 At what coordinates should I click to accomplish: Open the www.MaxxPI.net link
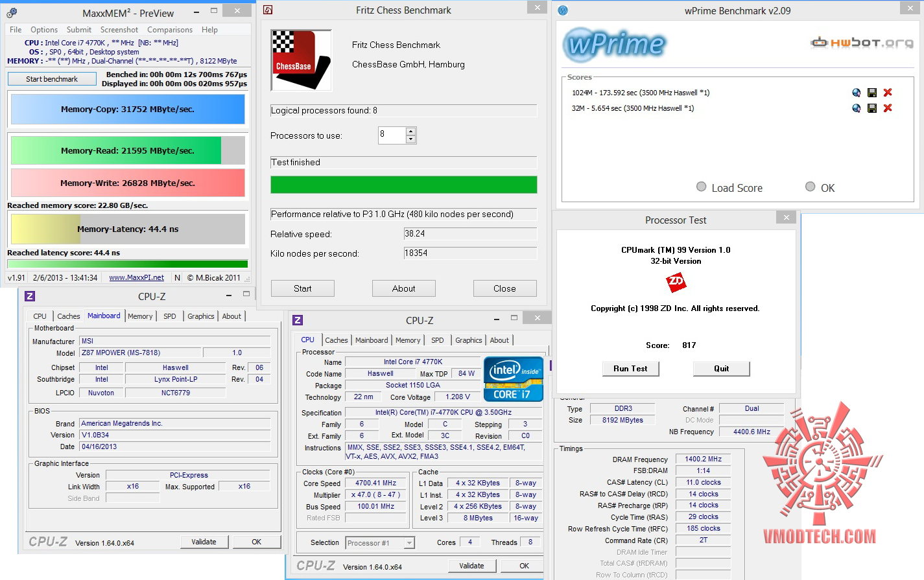click(x=137, y=277)
